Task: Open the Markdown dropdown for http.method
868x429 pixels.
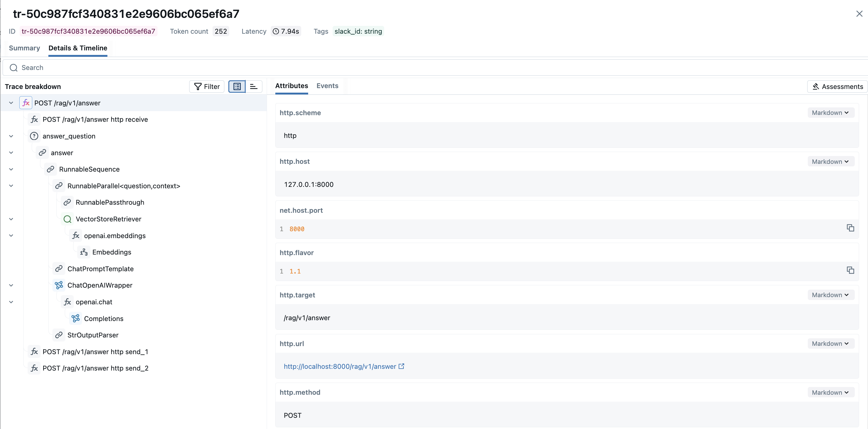Action: click(x=830, y=392)
